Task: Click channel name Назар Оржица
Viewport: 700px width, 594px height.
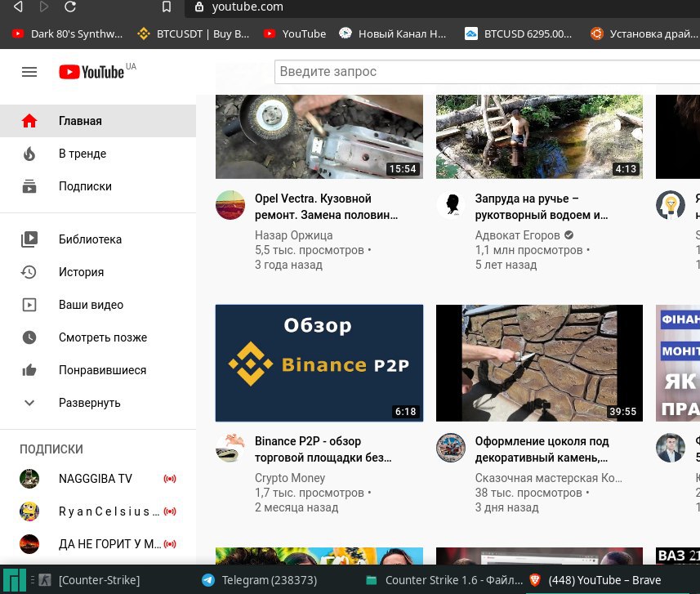Action: [294, 235]
